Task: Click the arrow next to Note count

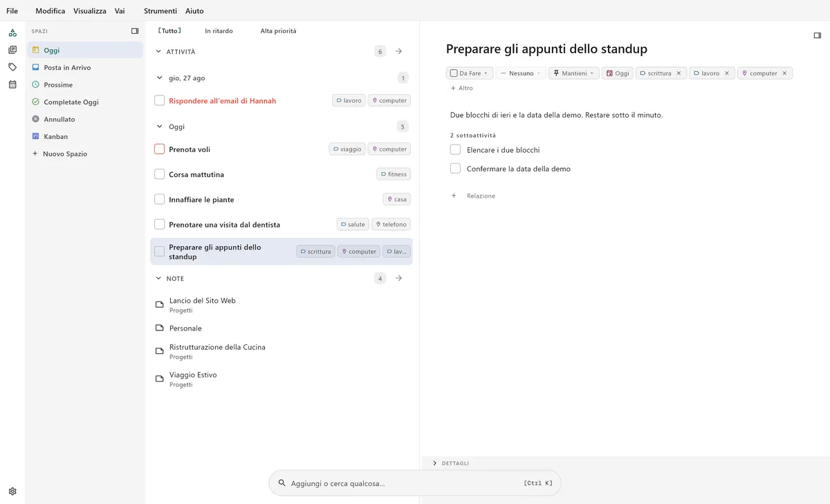Action: click(399, 278)
